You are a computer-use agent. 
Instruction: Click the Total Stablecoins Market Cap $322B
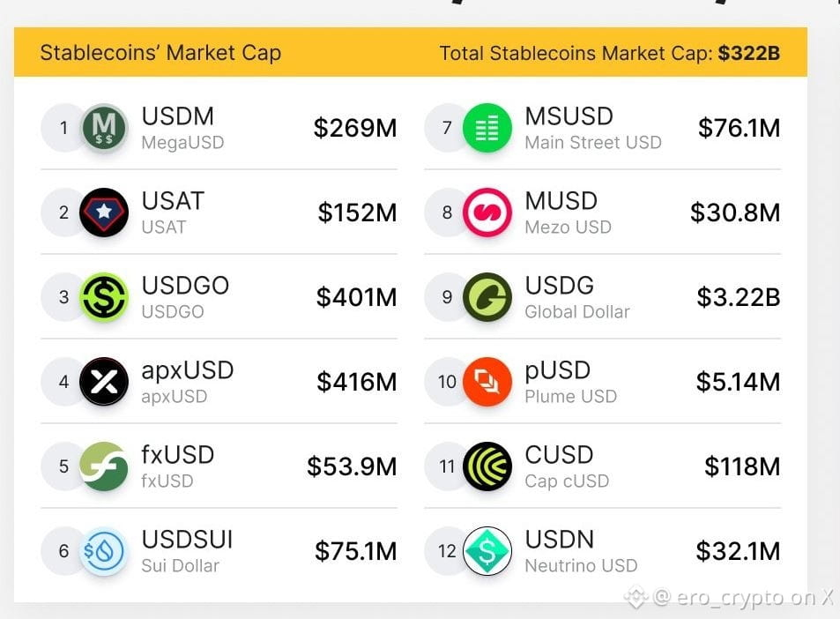tap(610, 53)
